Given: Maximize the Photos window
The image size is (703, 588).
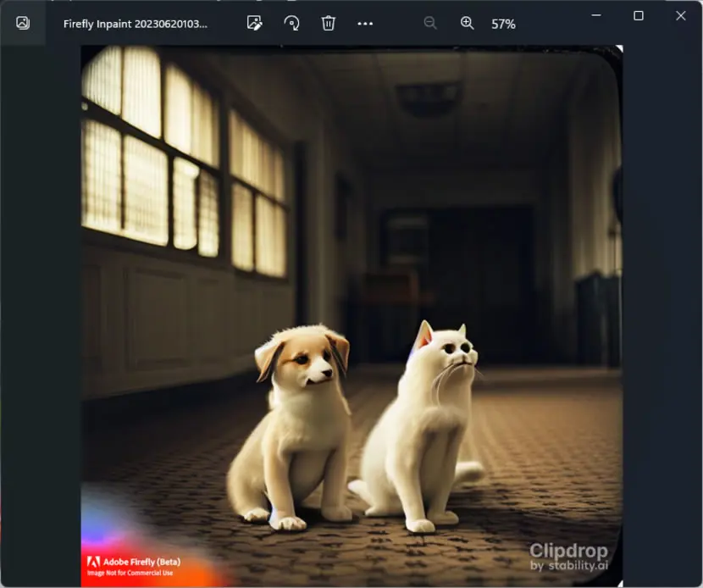Looking at the screenshot, I should [639, 16].
